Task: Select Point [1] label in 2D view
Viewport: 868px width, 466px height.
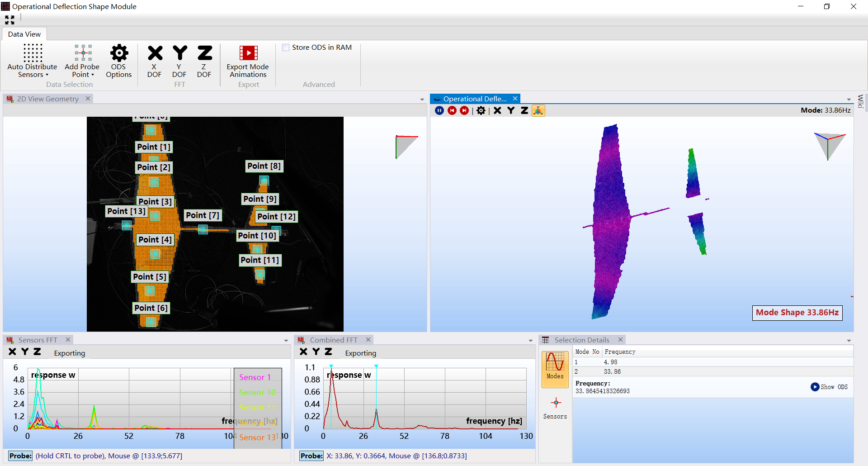Action: click(154, 147)
